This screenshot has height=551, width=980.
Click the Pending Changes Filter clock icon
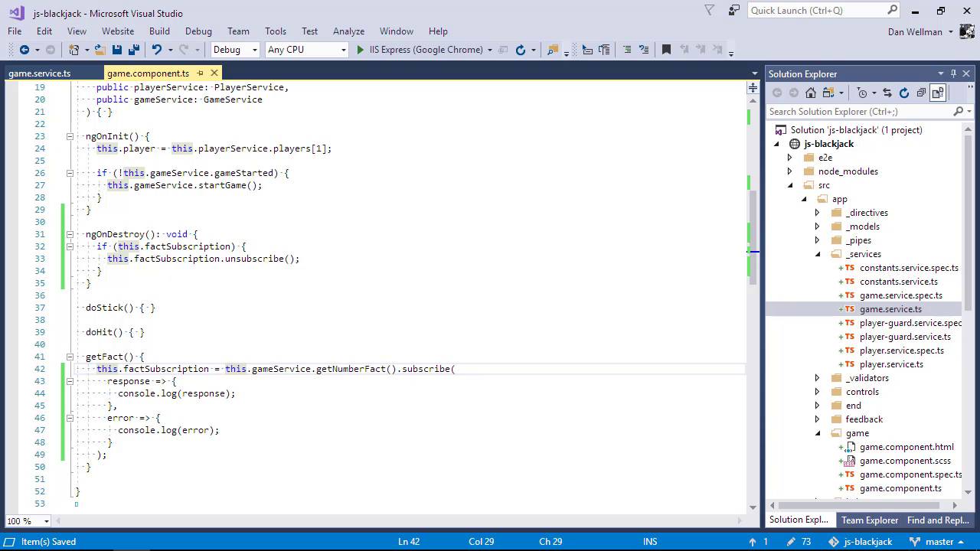[x=863, y=93]
